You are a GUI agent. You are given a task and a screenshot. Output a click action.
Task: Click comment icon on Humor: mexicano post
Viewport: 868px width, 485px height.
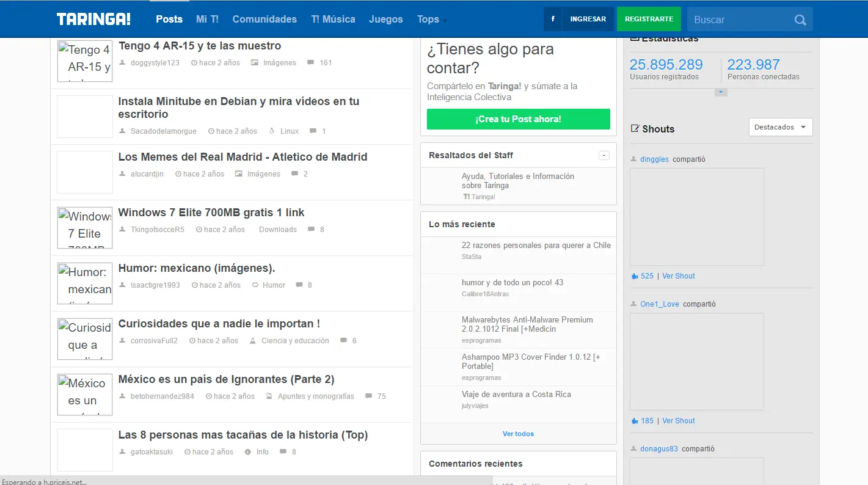click(299, 285)
